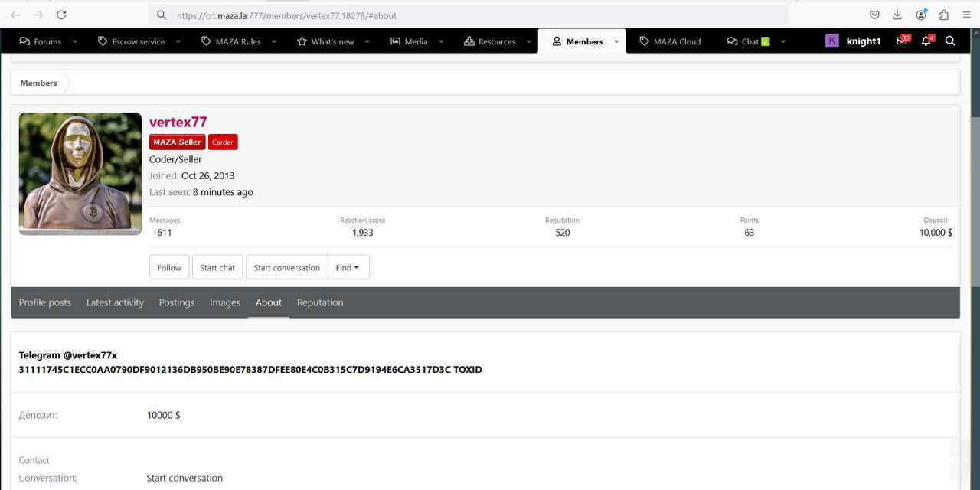This screenshot has height=490, width=980.
Task: Switch to the Profile posts tab
Action: coord(45,302)
